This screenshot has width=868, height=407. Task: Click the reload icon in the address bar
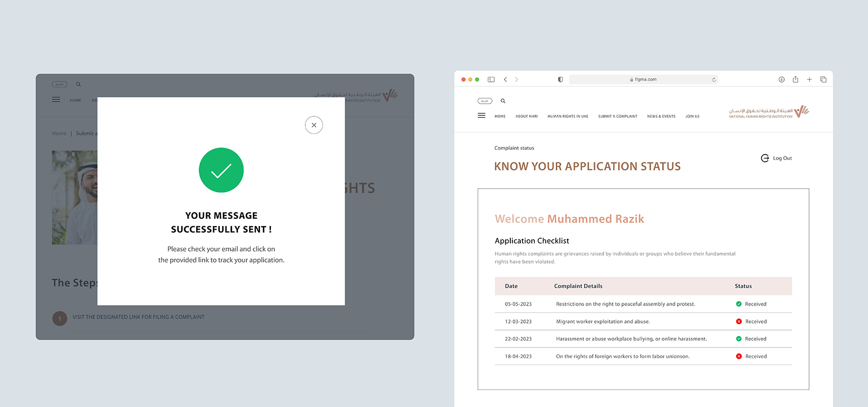tap(714, 79)
